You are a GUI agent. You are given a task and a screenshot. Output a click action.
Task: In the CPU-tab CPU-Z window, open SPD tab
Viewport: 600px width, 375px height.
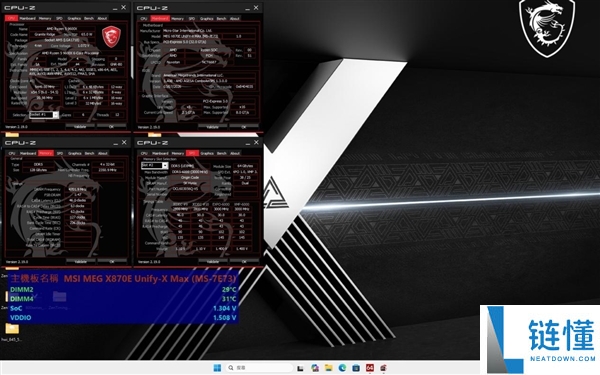pos(59,18)
